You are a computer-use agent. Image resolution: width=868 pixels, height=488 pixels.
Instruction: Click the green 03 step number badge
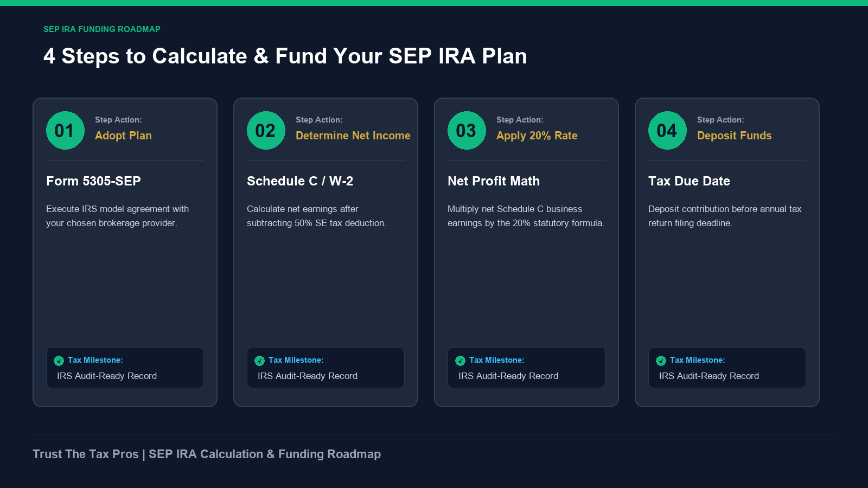pyautogui.click(x=467, y=130)
